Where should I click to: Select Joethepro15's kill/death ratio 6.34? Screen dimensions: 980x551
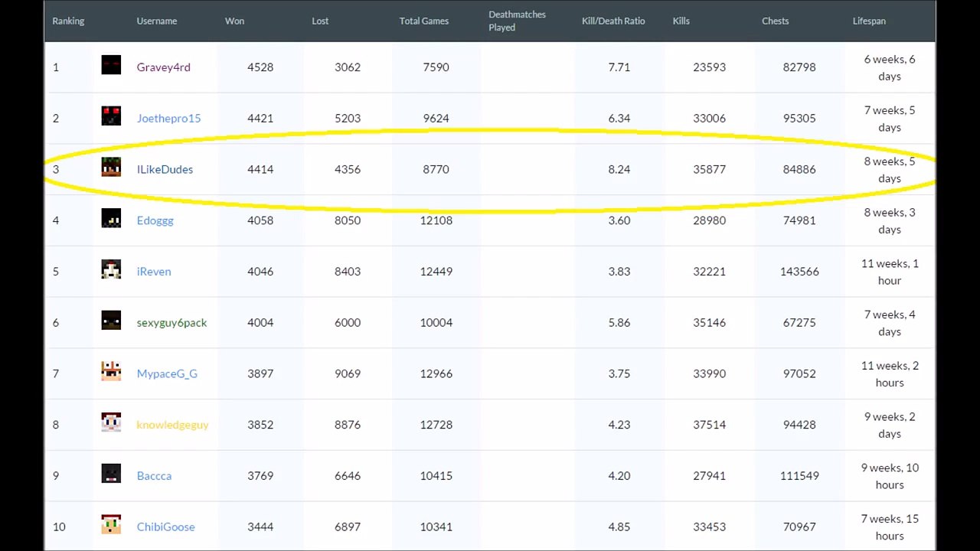619,119
